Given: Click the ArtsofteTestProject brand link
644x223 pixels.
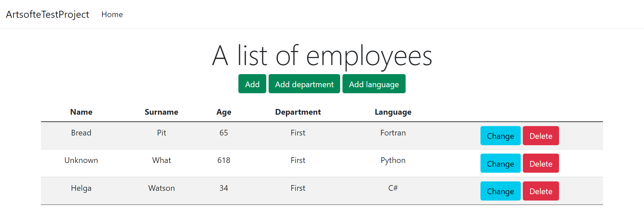Looking at the screenshot, I should (47, 14).
